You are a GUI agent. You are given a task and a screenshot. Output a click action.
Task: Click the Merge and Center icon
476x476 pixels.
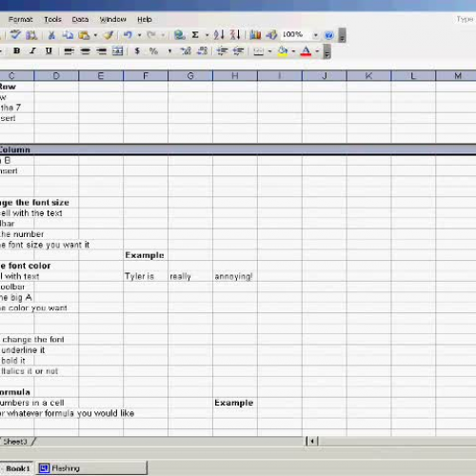117,51
